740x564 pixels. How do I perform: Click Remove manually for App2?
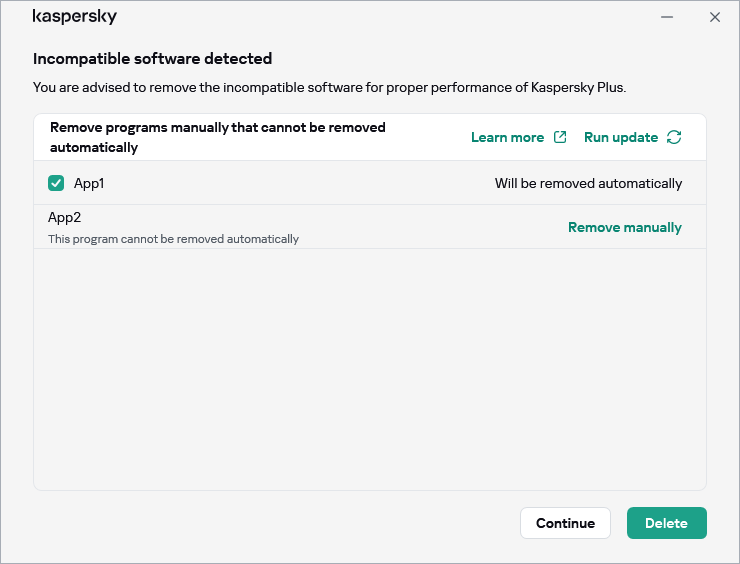pyautogui.click(x=624, y=227)
